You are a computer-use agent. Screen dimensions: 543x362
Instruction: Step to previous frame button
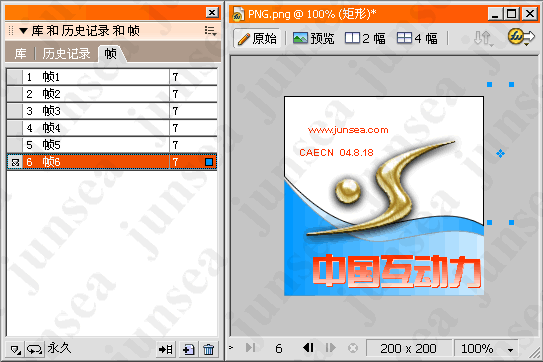308,348
